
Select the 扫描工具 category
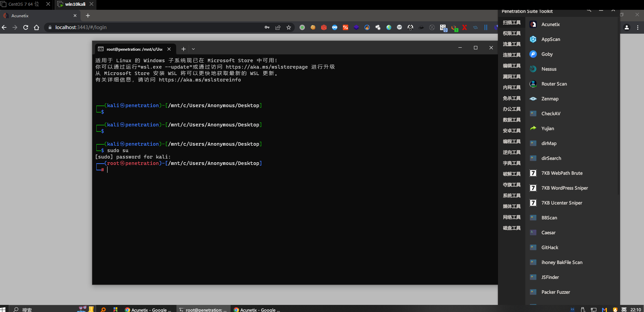(511, 23)
